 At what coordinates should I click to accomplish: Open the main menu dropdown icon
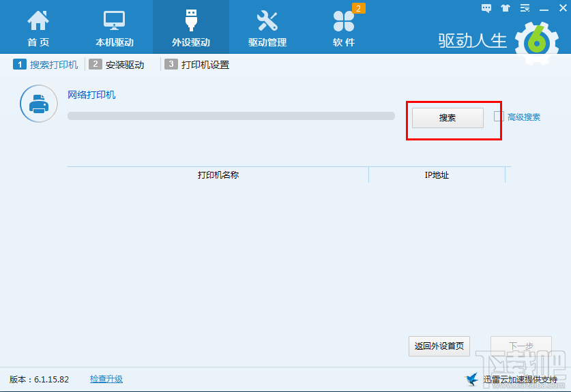(x=525, y=8)
